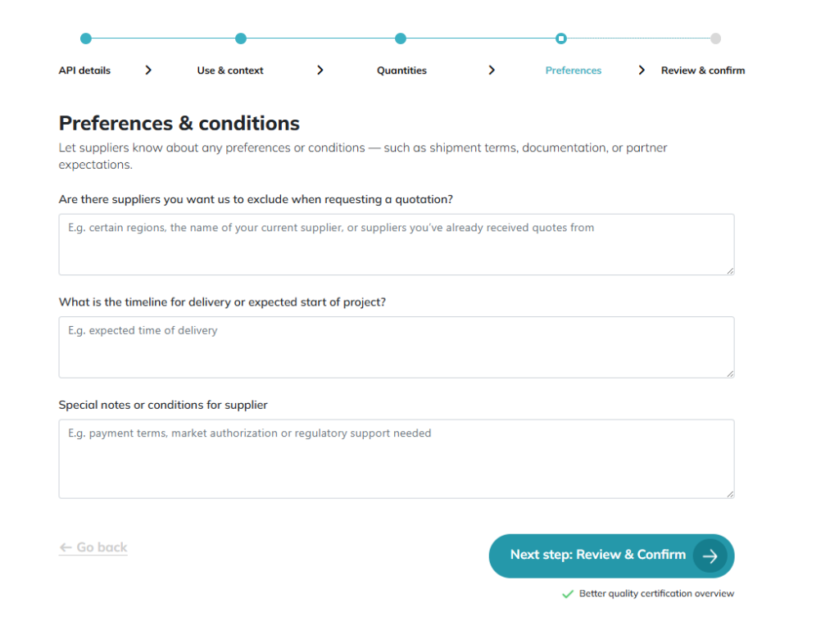Click the current Preferences step marker
Screen dimensions: 839x644
[560, 39]
